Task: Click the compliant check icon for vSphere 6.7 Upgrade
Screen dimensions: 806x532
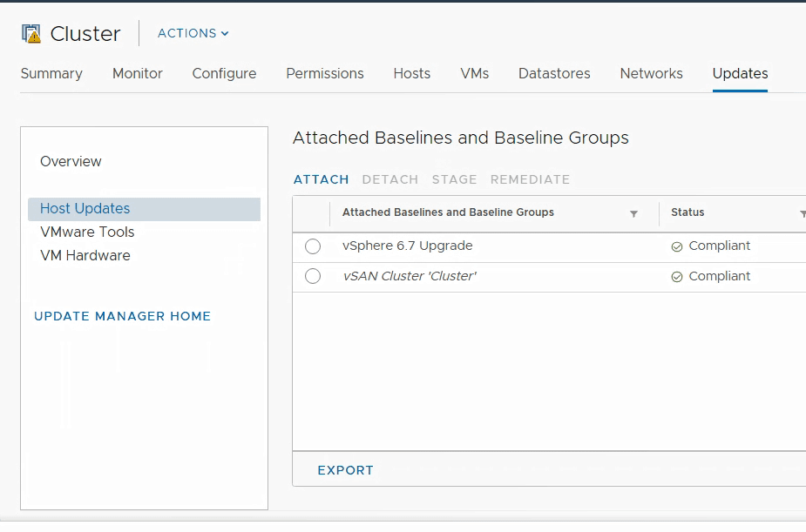Action: pyautogui.click(x=677, y=247)
